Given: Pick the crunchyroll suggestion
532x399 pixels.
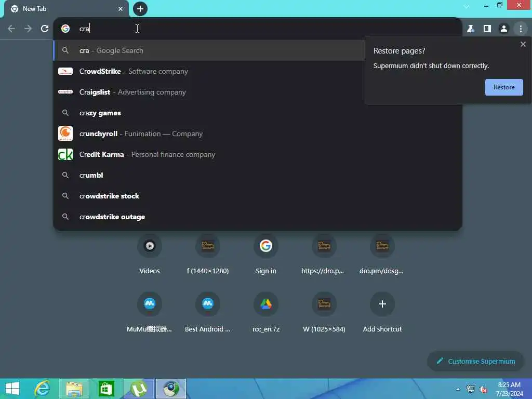Looking at the screenshot, I should click(258, 134).
